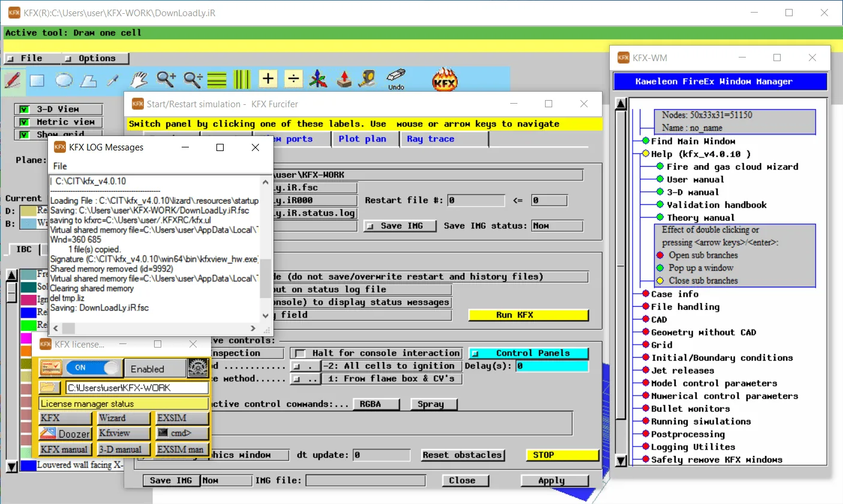Collapse the Help (kfx_v4.0.10) branch

pos(646,153)
